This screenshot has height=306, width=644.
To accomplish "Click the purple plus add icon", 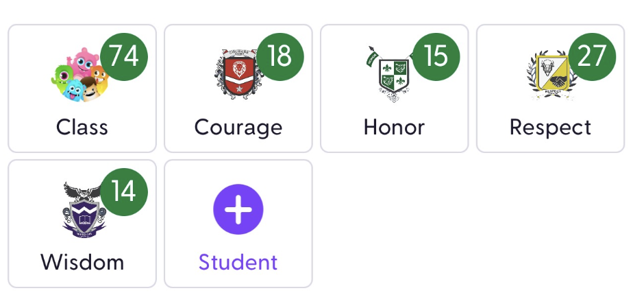I will tap(238, 209).
